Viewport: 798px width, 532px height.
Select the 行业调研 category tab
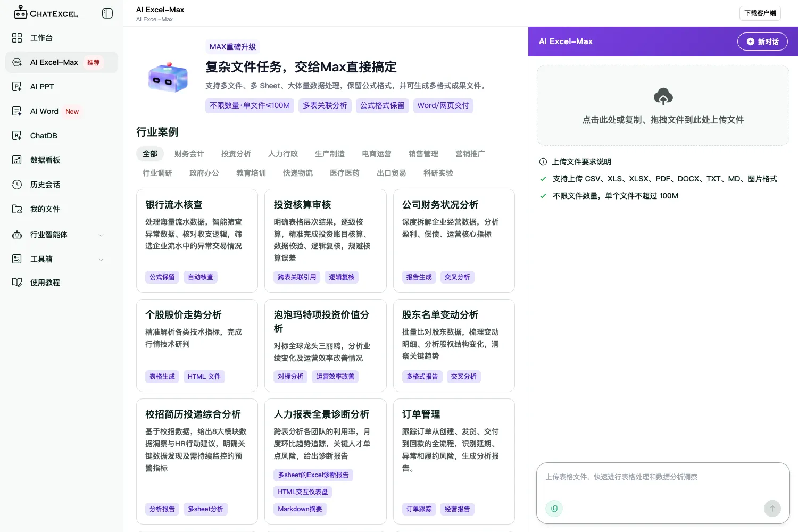point(157,173)
